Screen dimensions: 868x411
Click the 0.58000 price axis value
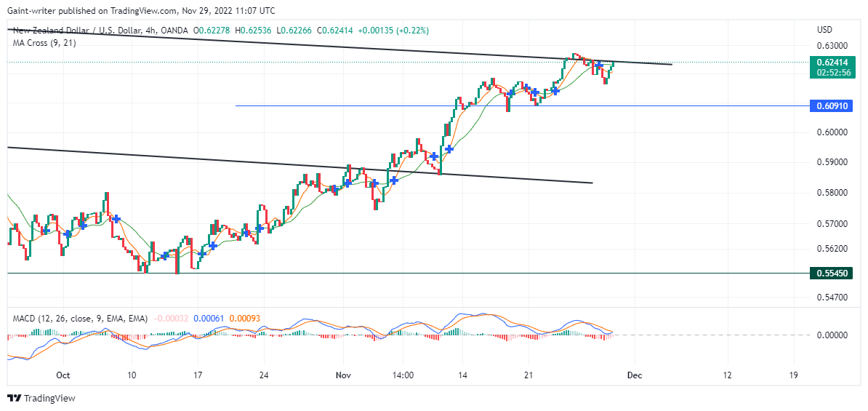834,193
